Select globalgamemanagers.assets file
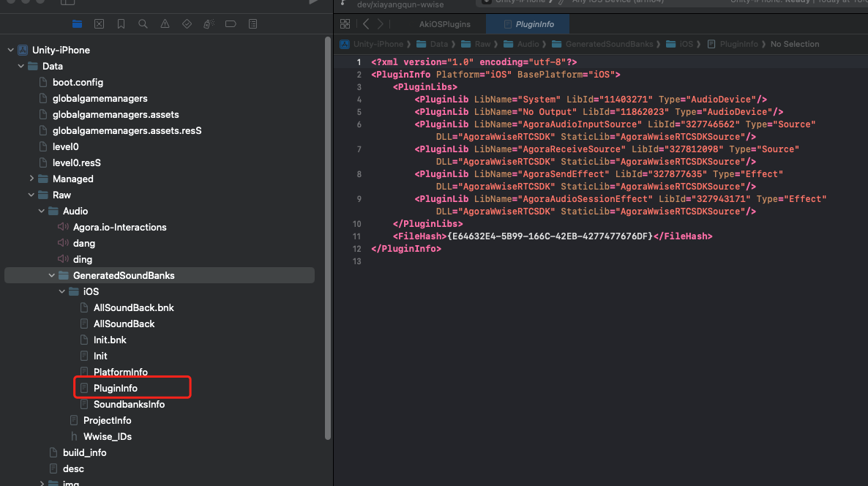The image size is (868, 486). [116, 114]
